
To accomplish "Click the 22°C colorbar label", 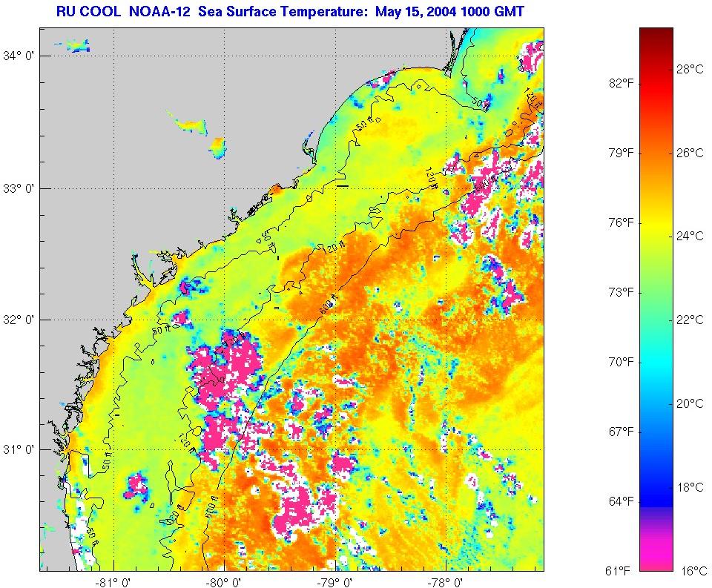I will tap(690, 320).
